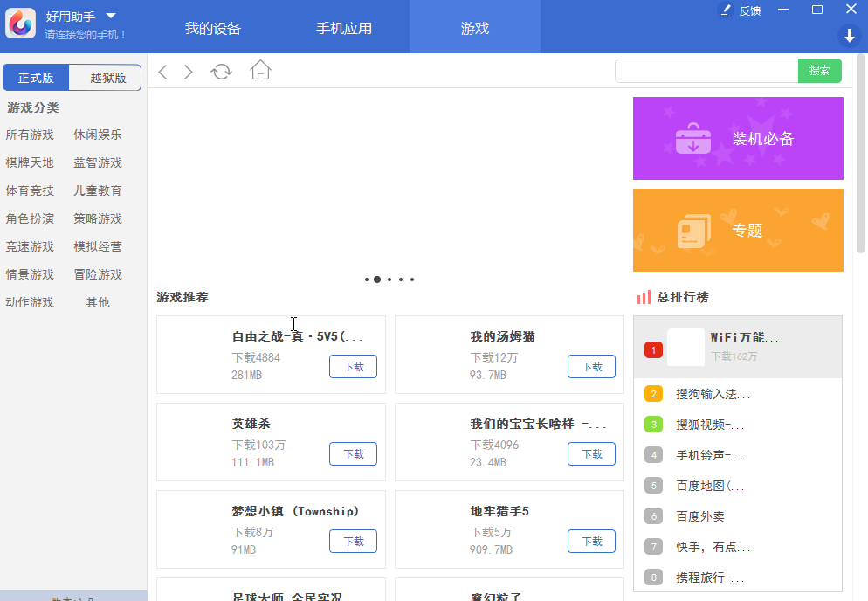This screenshot has height=601, width=868.
Task: Download 英雄杀 game
Action: pyautogui.click(x=353, y=453)
